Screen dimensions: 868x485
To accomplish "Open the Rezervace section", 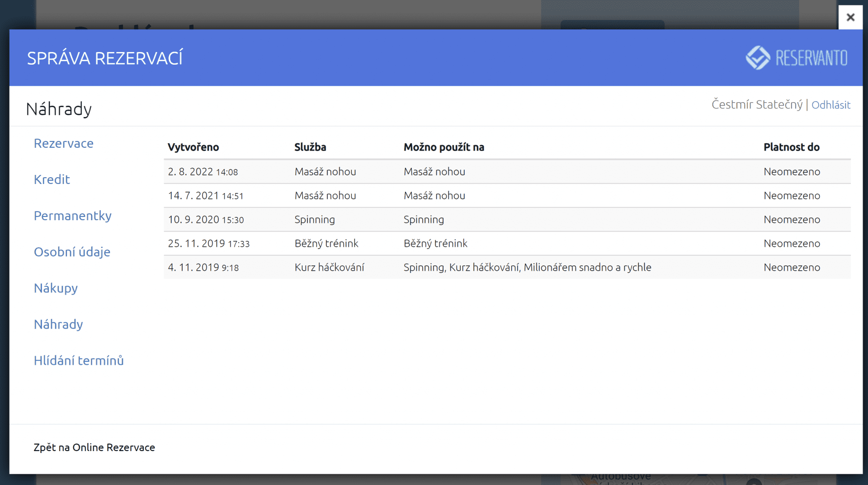I will coord(64,143).
